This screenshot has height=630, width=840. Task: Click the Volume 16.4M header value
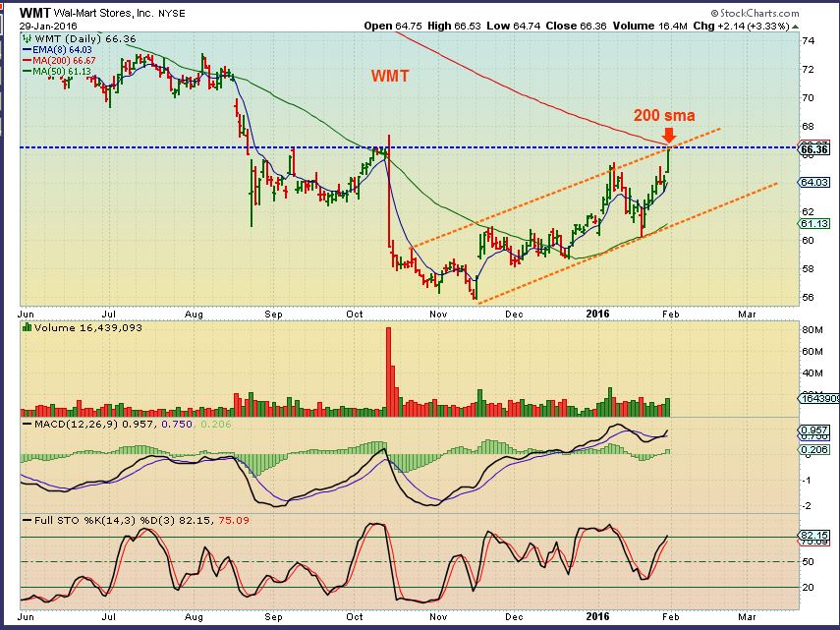[x=649, y=26]
